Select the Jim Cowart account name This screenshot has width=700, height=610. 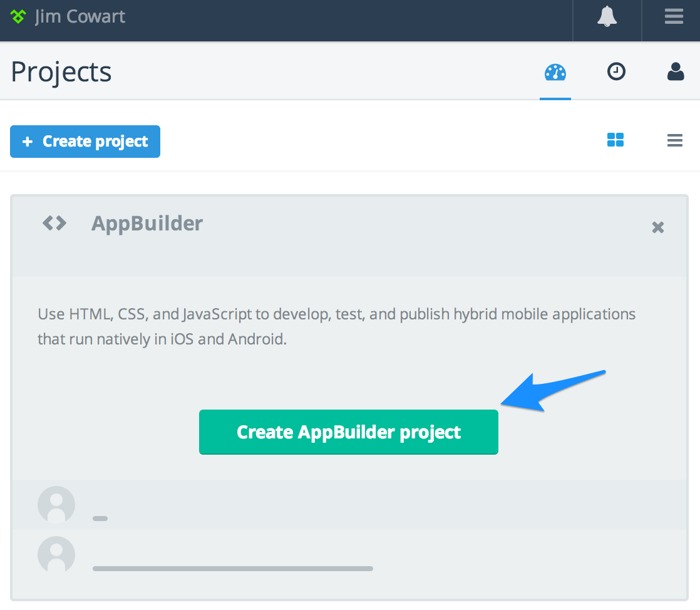(80, 17)
